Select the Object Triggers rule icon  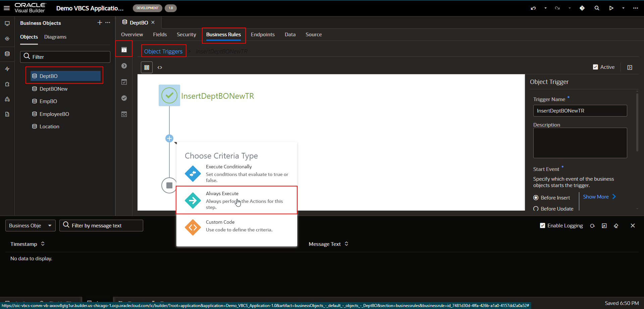coord(124,50)
